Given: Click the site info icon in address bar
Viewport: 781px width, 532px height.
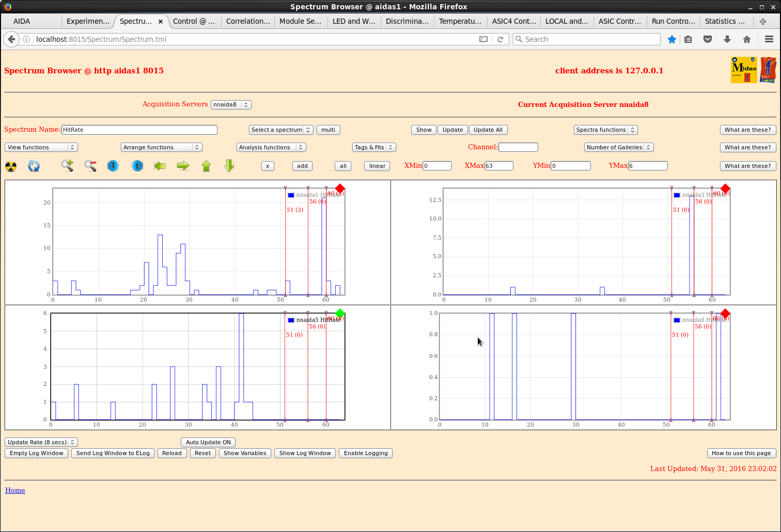Looking at the screenshot, I should click(26, 39).
